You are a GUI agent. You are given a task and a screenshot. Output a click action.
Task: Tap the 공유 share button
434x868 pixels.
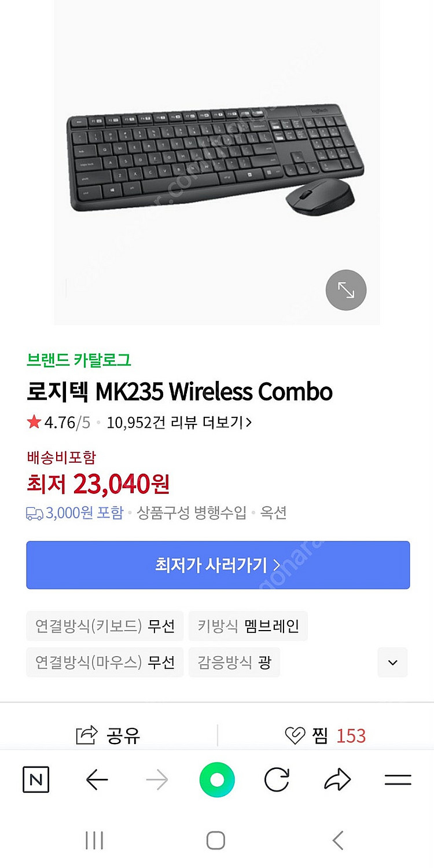(109, 736)
